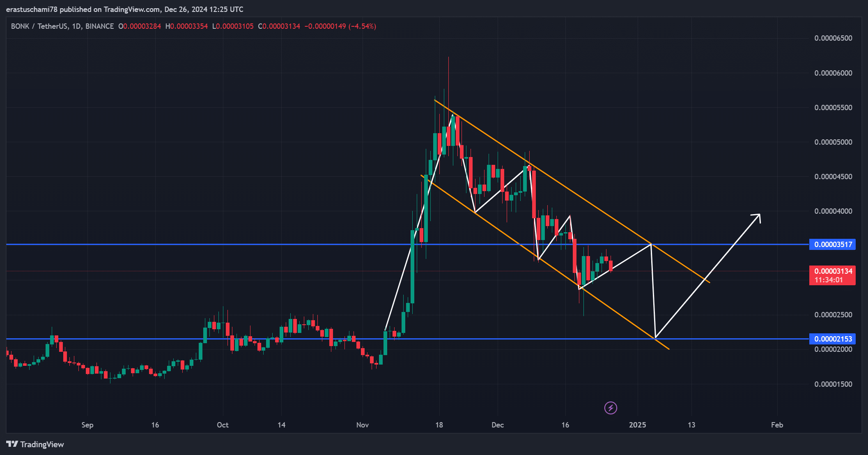This screenshot has height=455, width=868.
Task: Click the 0.00002500 price axis label
Action: click(x=833, y=315)
